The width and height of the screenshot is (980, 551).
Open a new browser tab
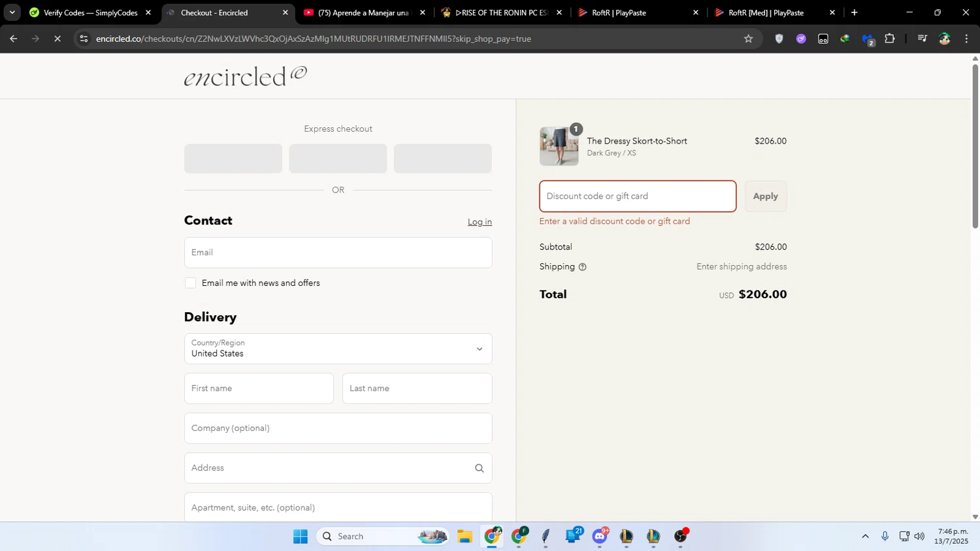coord(854,12)
